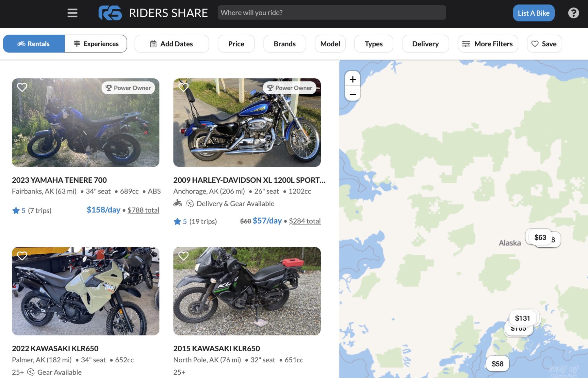
Task: Zoom out on the map
Action: pyautogui.click(x=352, y=94)
